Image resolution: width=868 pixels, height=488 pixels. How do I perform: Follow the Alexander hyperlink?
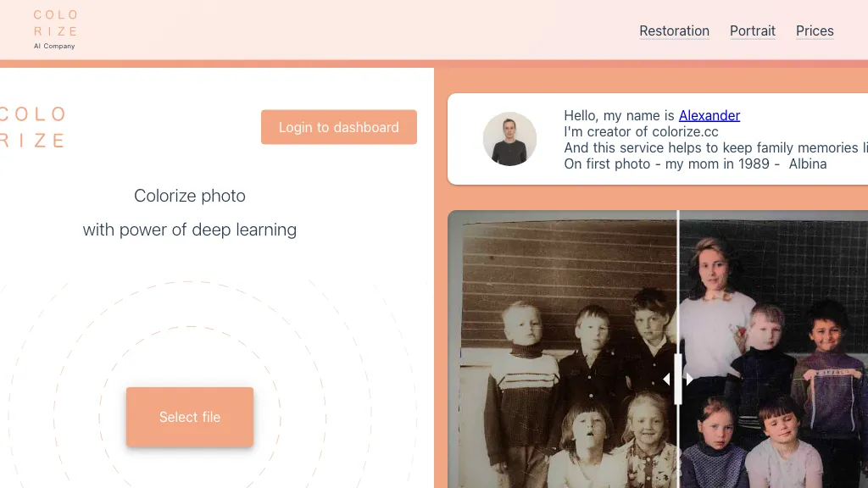coord(709,115)
